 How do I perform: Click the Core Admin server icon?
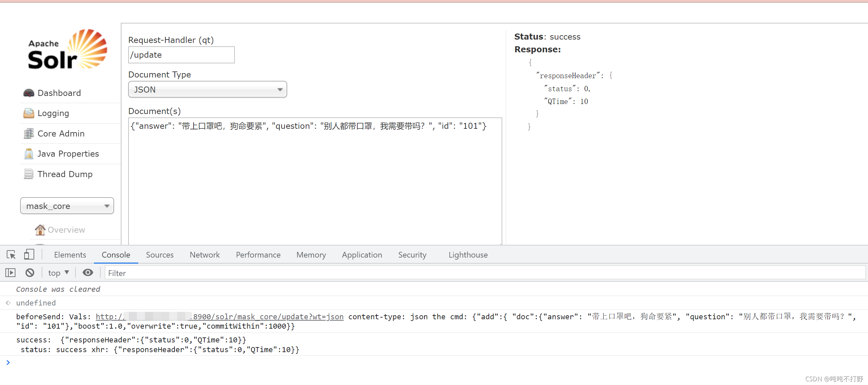tap(29, 133)
